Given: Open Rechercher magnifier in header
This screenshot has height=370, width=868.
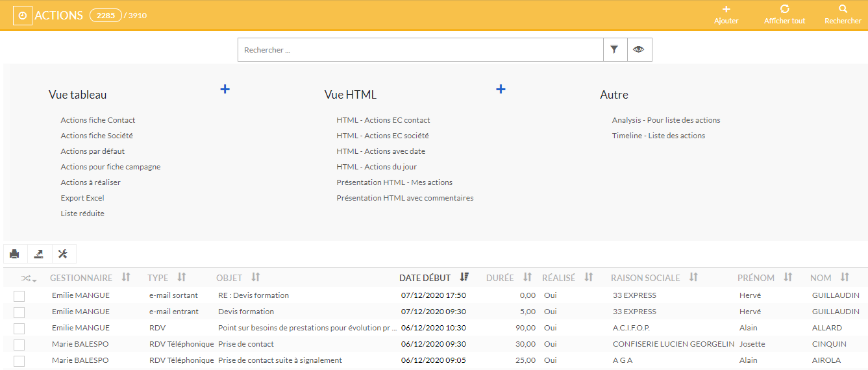Looking at the screenshot, I should pyautogui.click(x=843, y=9).
